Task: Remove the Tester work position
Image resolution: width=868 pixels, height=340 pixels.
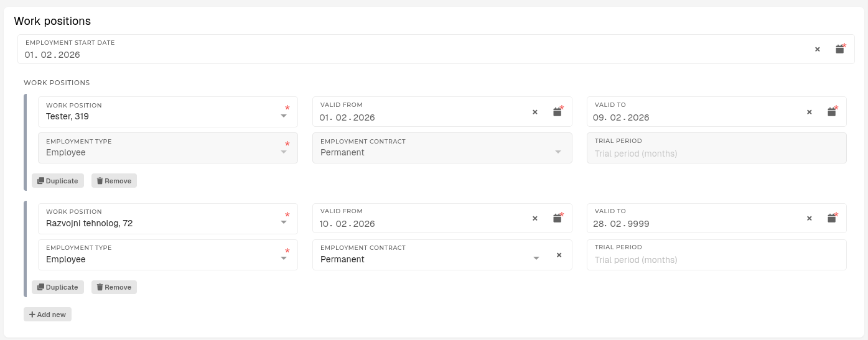Action: pos(114,181)
